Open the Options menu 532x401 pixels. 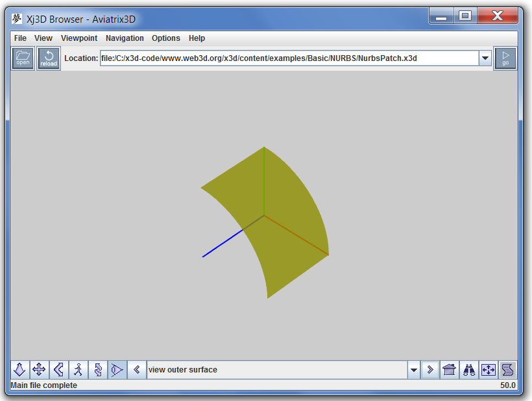click(166, 38)
